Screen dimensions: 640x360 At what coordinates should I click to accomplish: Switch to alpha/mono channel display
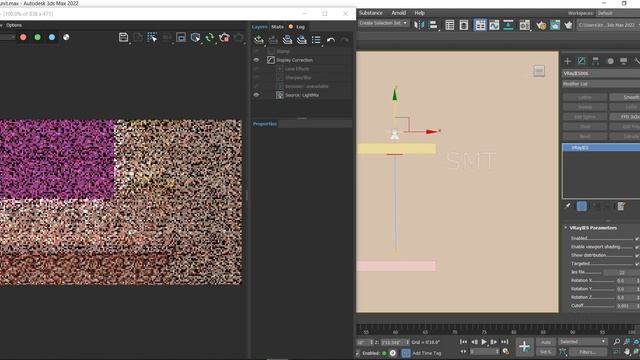(66, 37)
